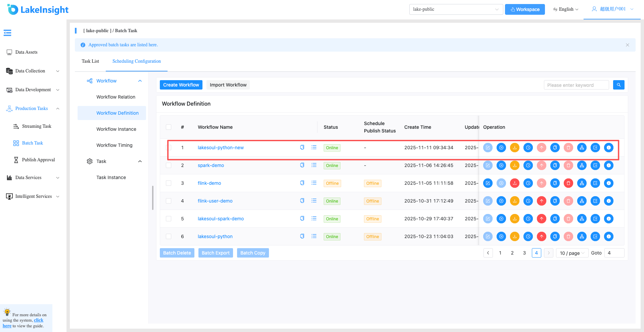Click the orange offline icon for spark-demo

(x=515, y=165)
